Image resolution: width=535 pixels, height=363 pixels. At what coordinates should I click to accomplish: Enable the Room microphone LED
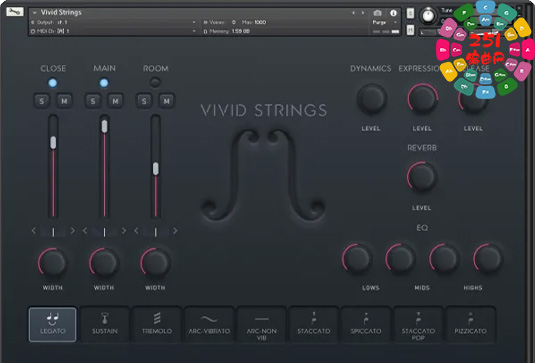(155, 83)
